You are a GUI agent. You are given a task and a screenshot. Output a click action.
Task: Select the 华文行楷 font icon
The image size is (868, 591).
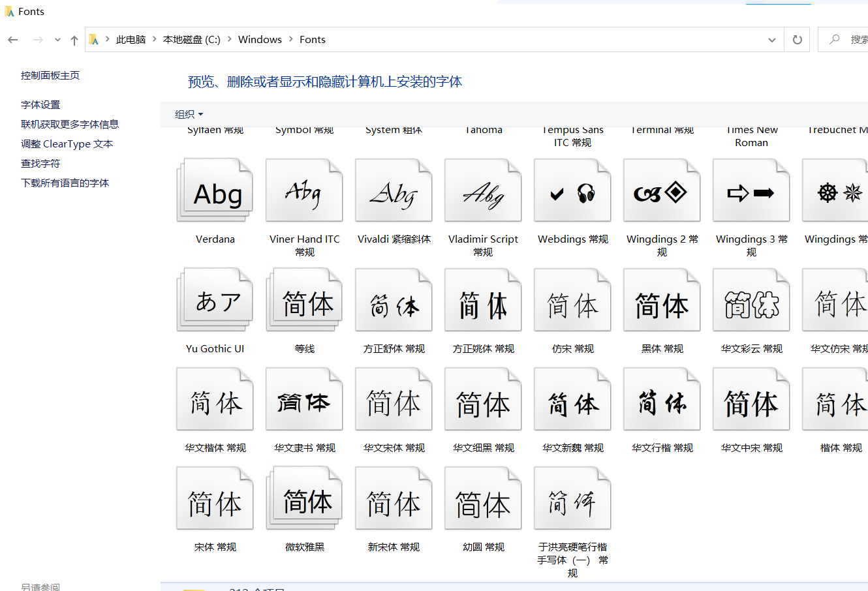[x=662, y=399]
